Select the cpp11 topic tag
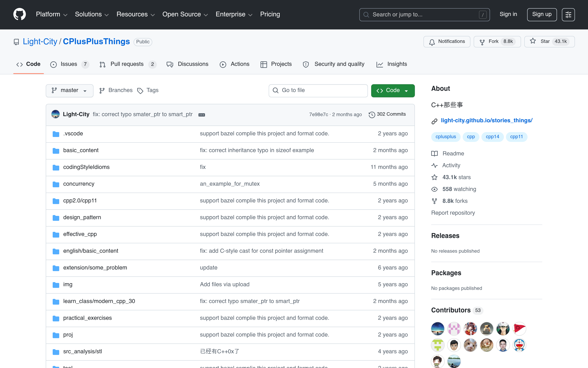The height and width of the screenshot is (368, 588). pyautogui.click(x=516, y=137)
